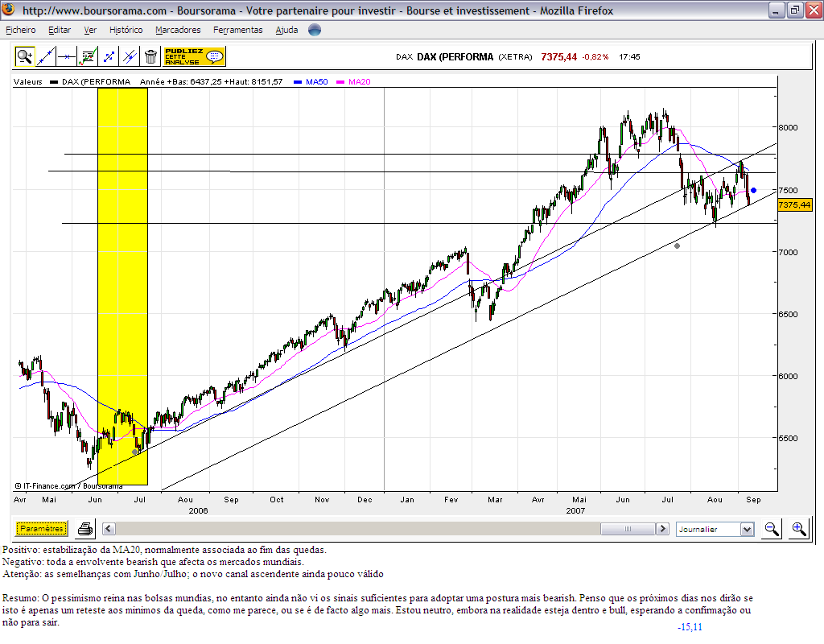824x644 pixels.
Task: Restore the Firefox window size
Action: (794, 10)
